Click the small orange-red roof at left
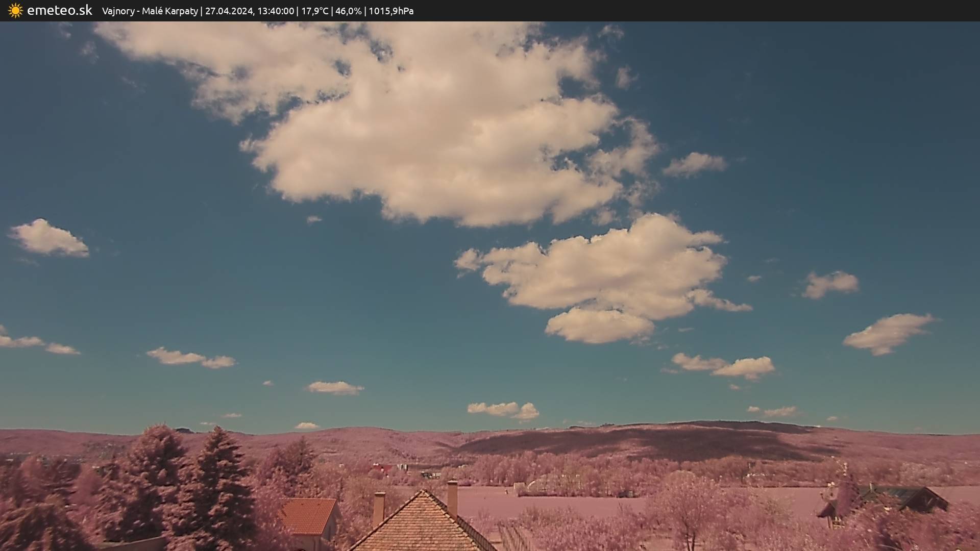Image resolution: width=980 pixels, height=551 pixels. 308,515
